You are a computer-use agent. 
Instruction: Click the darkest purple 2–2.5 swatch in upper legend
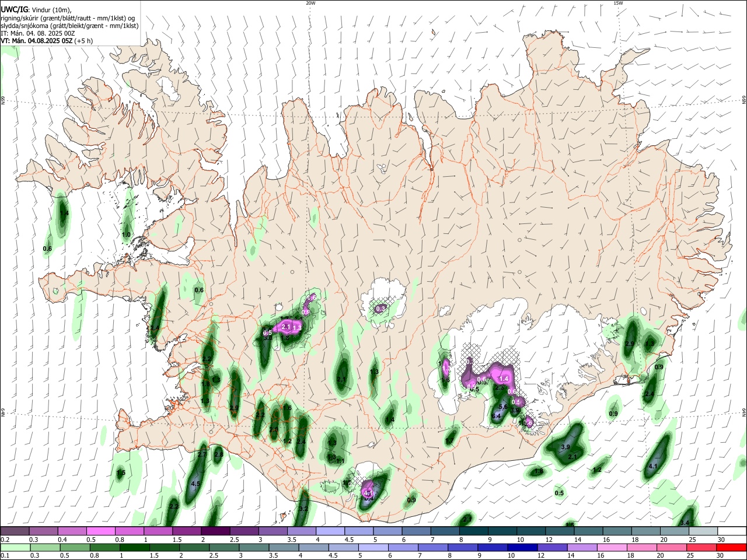pyautogui.click(x=215, y=531)
